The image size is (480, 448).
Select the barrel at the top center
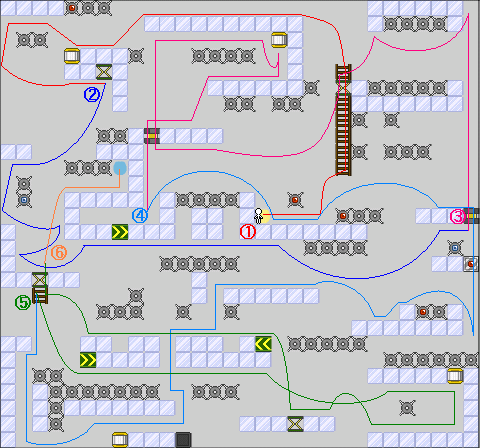pos(279,40)
